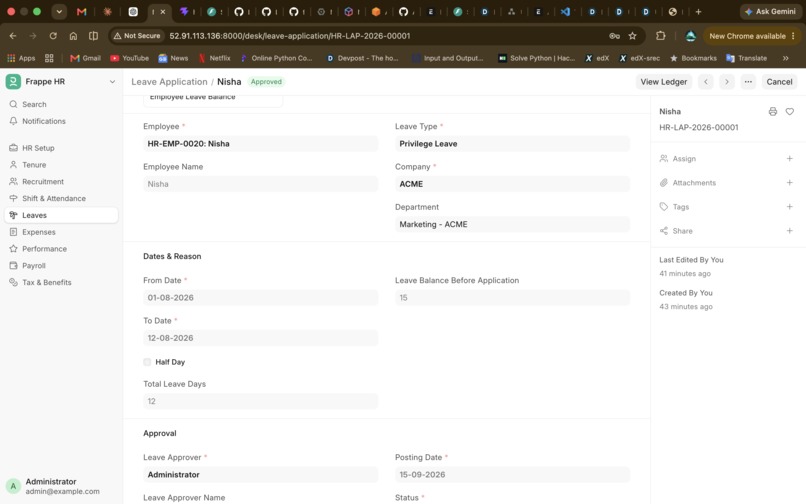Click the Leave Balance Before Application field
This screenshot has width=806, height=504.
point(512,298)
